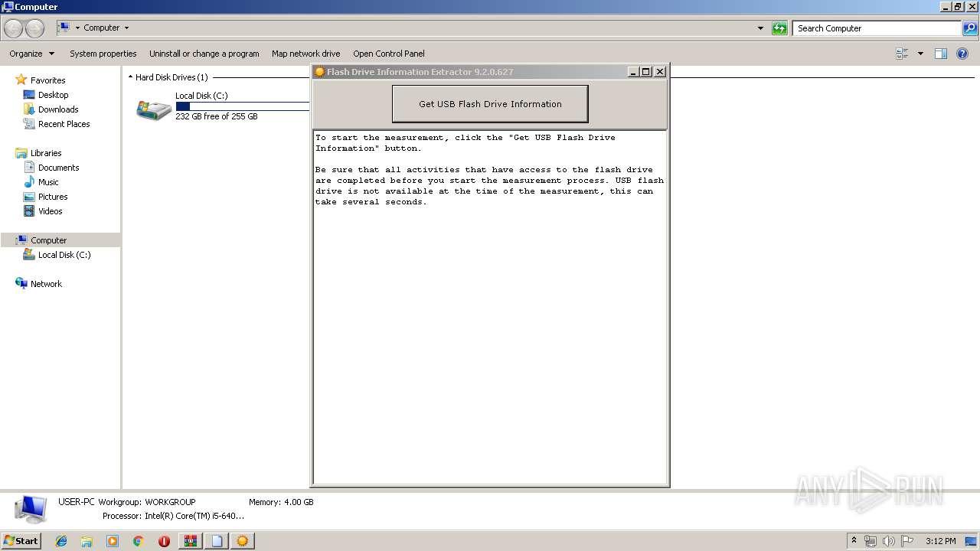Maximize Flash Drive Information Extractor window
The height and width of the screenshot is (551, 980).
tap(646, 72)
